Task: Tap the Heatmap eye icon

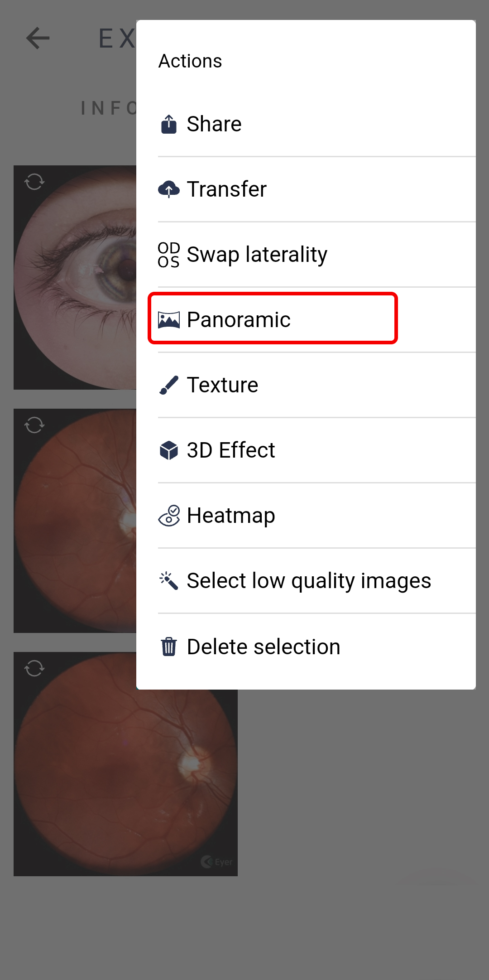Action: click(x=169, y=516)
